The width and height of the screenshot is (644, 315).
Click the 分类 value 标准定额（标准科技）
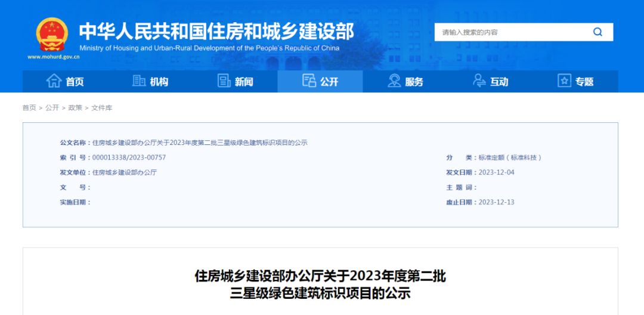pyautogui.click(x=510, y=157)
